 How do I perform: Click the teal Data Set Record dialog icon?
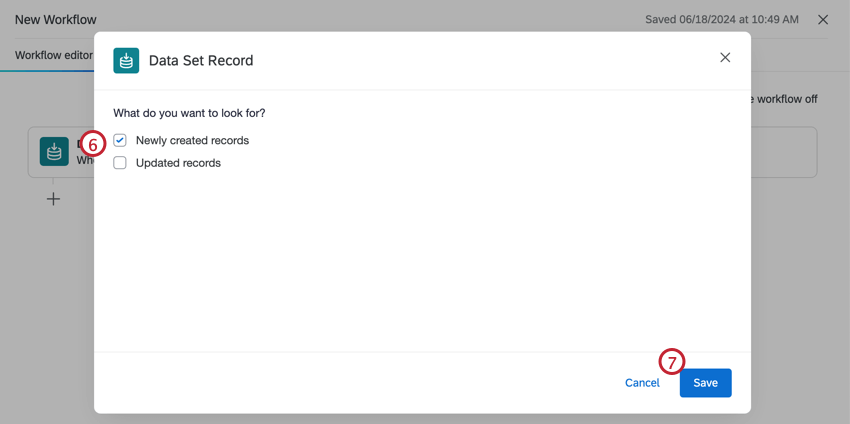tap(126, 61)
